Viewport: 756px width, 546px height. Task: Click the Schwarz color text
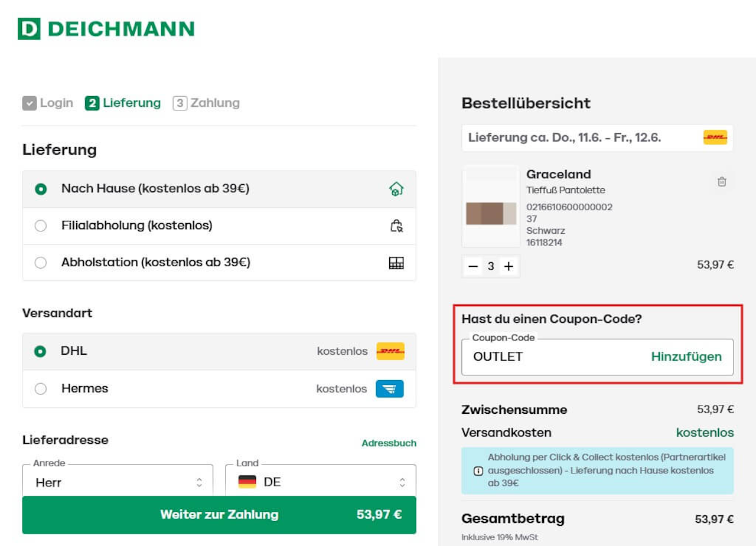click(x=546, y=230)
